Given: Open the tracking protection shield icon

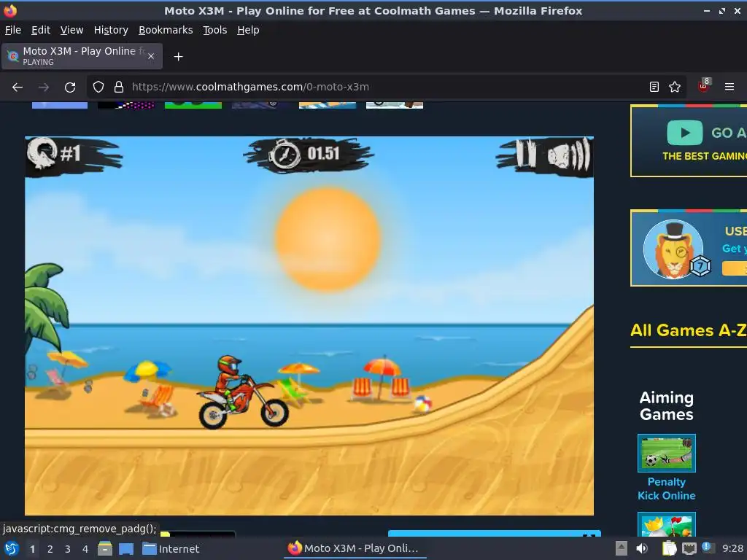Looking at the screenshot, I should (98, 87).
